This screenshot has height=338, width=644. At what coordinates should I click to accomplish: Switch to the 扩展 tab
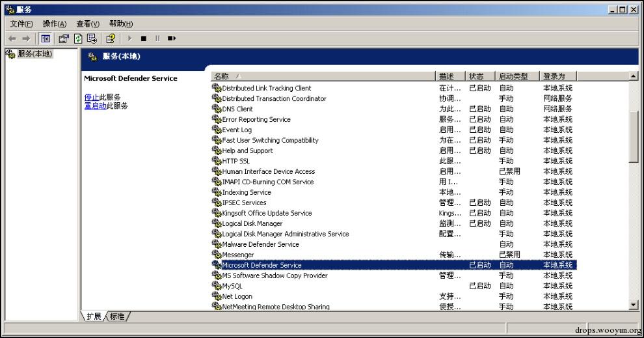pyautogui.click(x=94, y=317)
